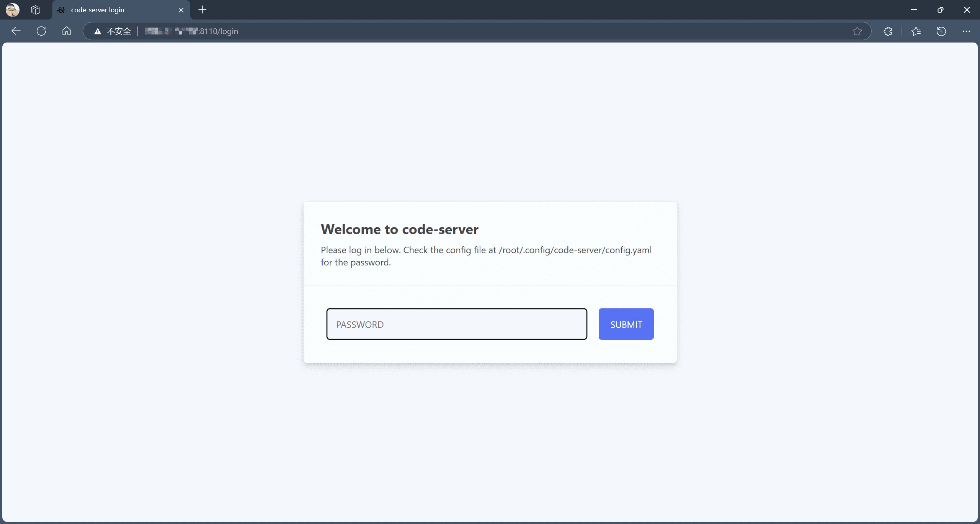The width and height of the screenshot is (980, 524).
Task: Click the address bar URL ending :8110/login
Action: tap(191, 31)
